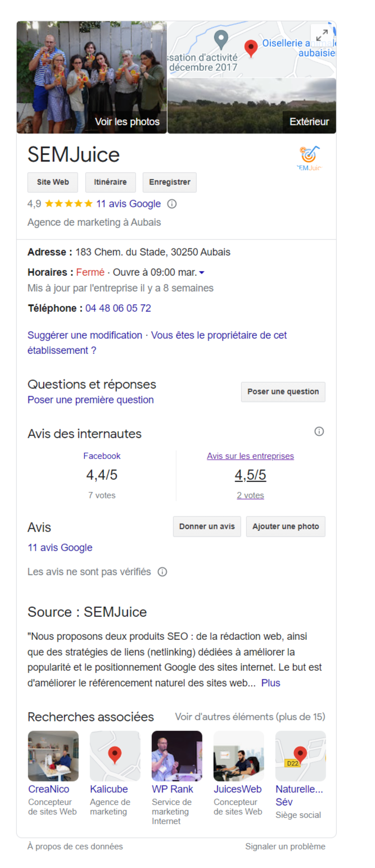Click the red map location pin
375x868 pixels.
(251, 48)
